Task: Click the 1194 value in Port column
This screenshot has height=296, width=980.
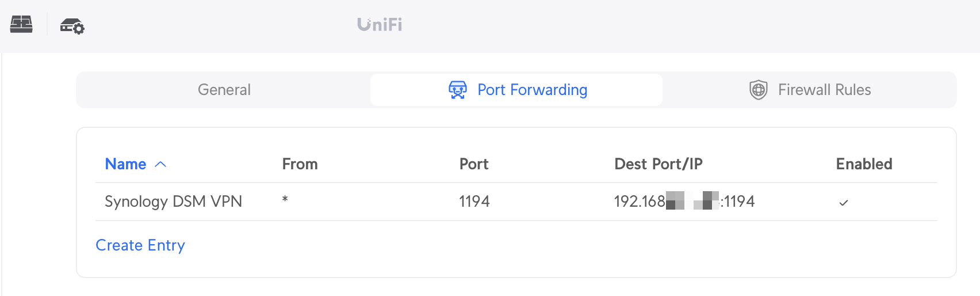Action: [474, 202]
